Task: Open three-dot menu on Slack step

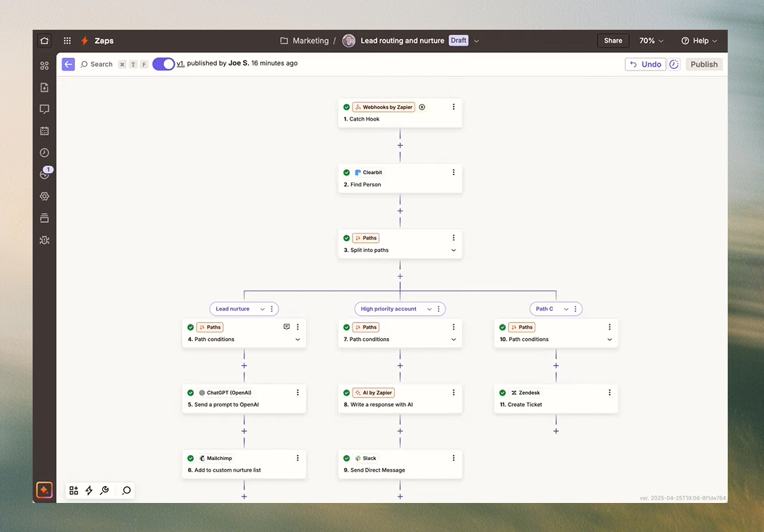Action: tap(453, 458)
